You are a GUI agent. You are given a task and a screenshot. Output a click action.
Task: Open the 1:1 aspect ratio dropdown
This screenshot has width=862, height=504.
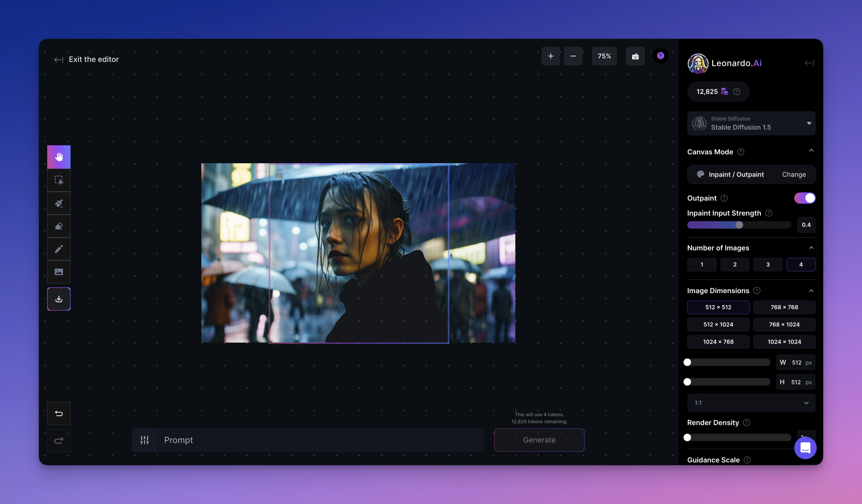tap(751, 403)
